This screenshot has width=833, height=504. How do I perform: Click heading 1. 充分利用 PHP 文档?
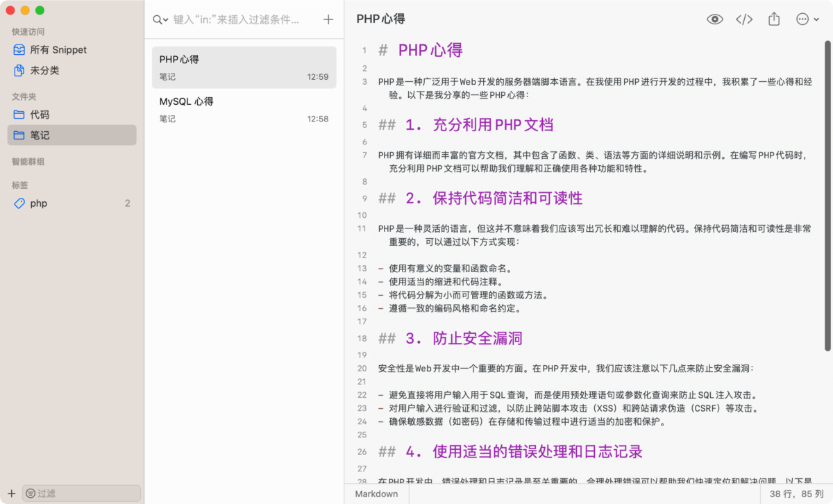[466, 125]
